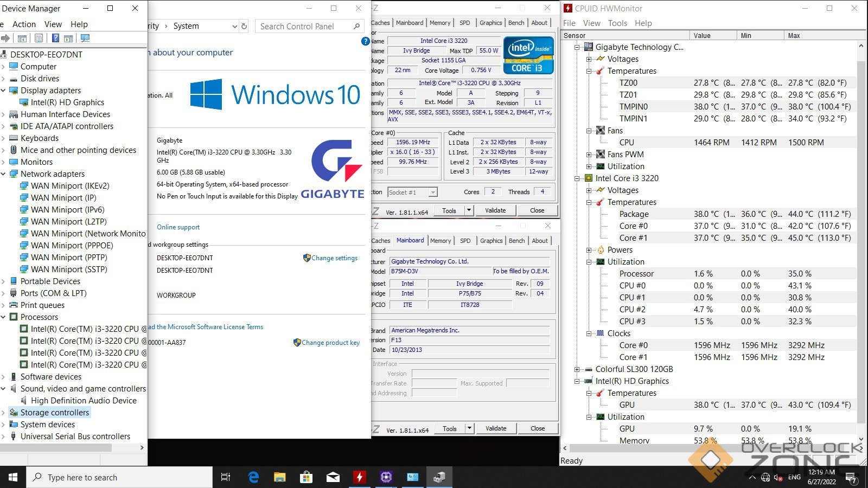Open File Explorer from the taskbar
Screen dimensions: 868x488
[279, 477]
